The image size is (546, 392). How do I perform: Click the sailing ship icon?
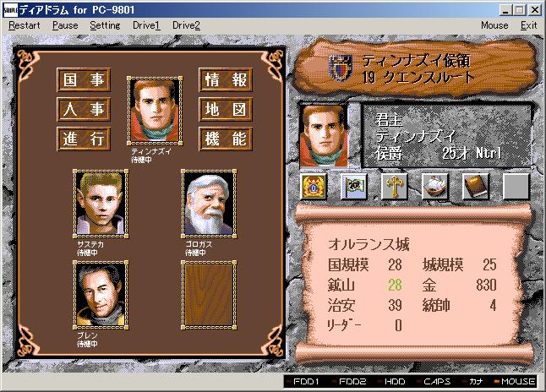coord(435,187)
